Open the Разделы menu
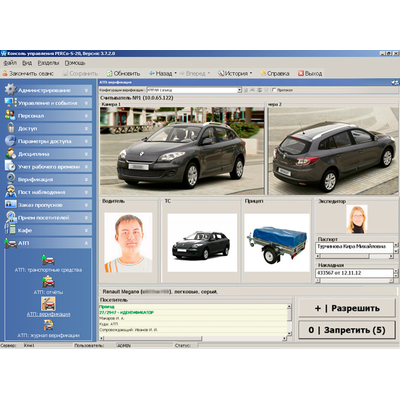Viewport: 400px width, 400px height. coord(48,63)
